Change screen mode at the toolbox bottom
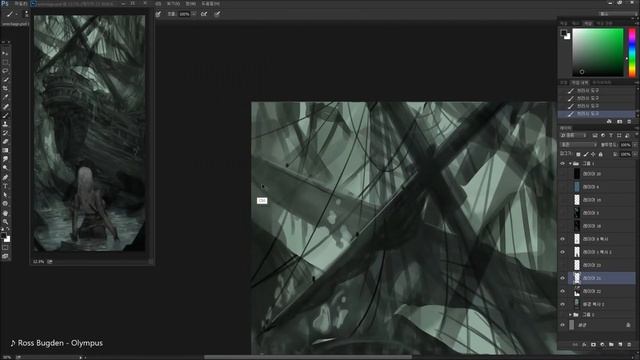 pos(5,256)
